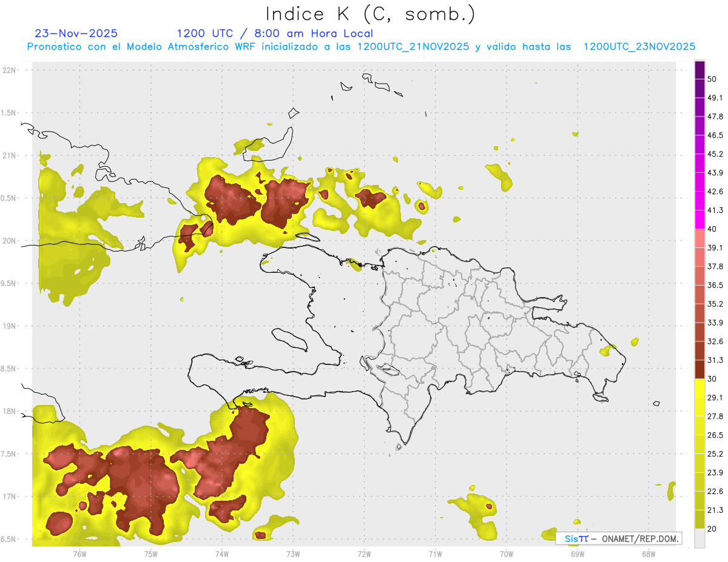Click the colorbar value "46.5"

point(715,135)
